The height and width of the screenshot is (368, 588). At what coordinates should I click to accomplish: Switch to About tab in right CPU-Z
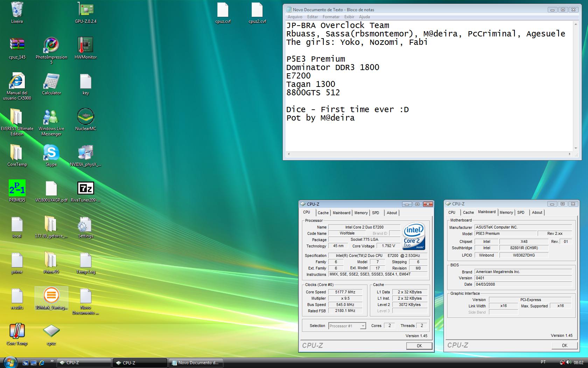[x=537, y=212]
